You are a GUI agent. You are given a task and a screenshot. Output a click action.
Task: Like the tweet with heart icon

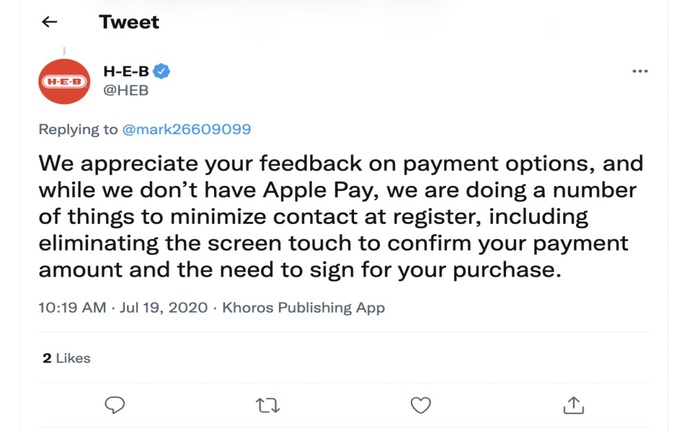[x=421, y=405]
